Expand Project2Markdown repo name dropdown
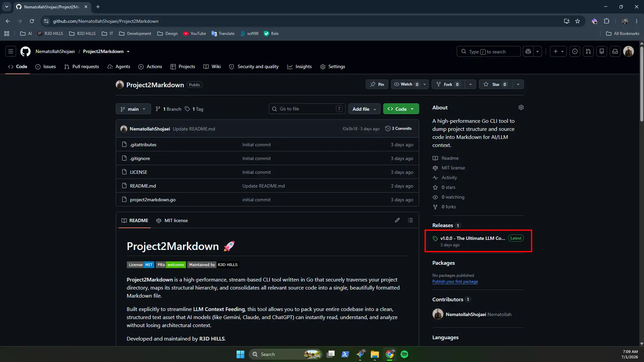Screen dimensions: 644x362 pyautogui.click(x=128, y=52)
